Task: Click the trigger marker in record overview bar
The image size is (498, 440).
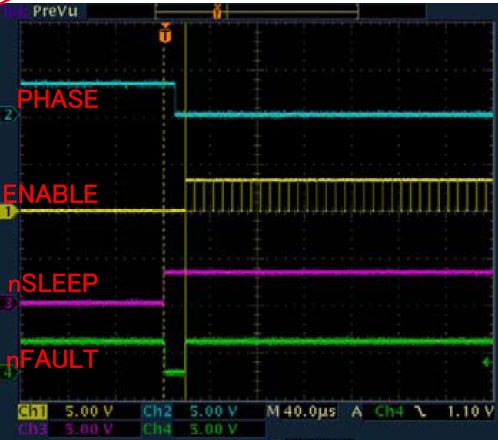Action: click(x=217, y=11)
